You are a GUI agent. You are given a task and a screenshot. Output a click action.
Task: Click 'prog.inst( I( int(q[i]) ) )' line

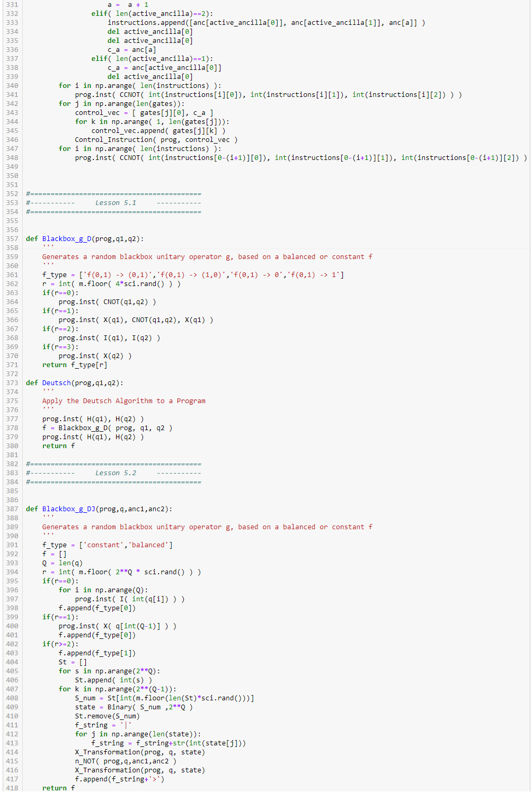130,599
